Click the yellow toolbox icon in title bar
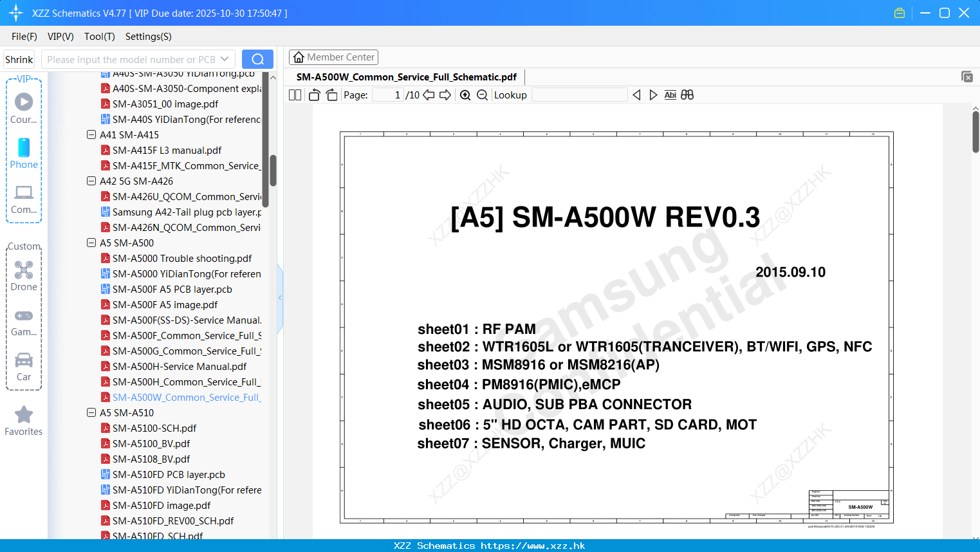The height and width of the screenshot is (552, 980). click(x=900, y=13)
